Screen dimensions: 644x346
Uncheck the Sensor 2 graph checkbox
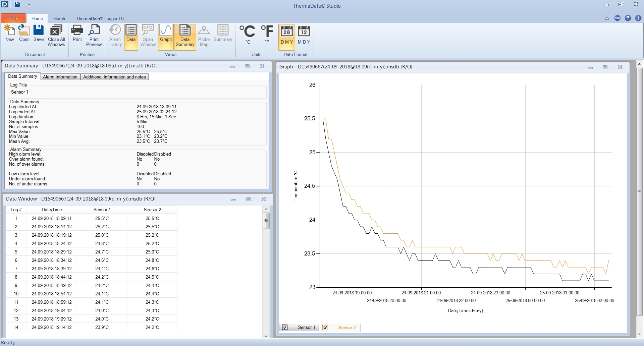pyautogui.click(x=325, y=328)
